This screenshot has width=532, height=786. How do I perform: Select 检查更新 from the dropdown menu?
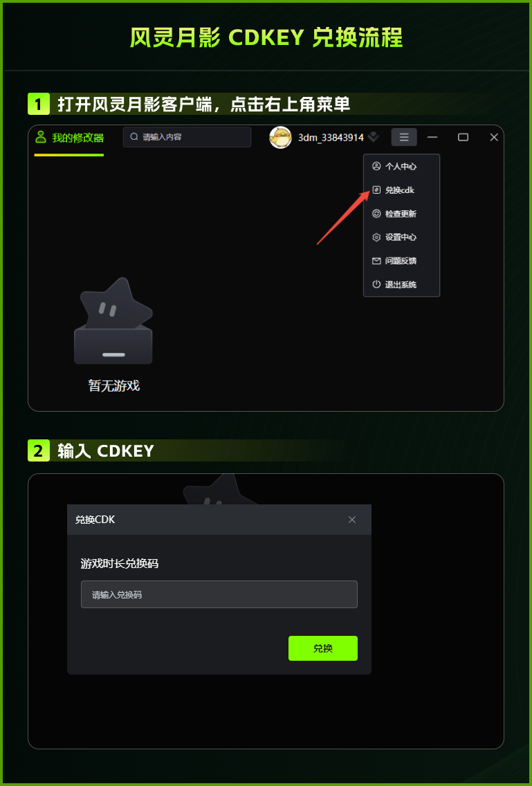401,214
